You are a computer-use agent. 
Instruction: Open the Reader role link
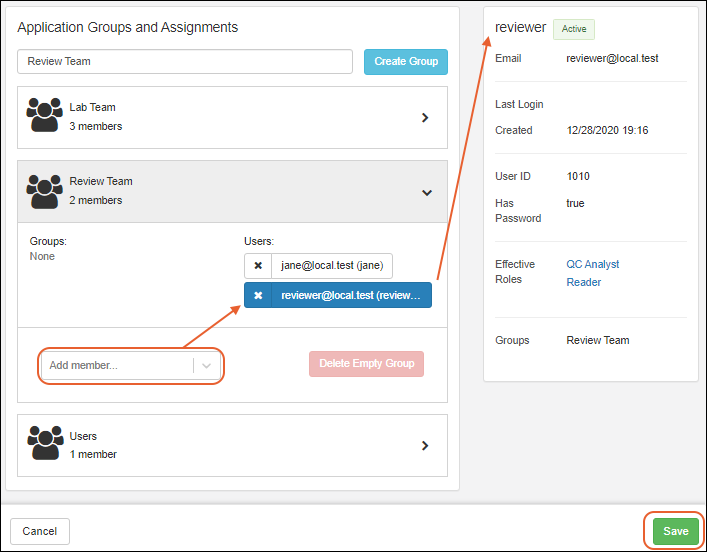point(584,282)
